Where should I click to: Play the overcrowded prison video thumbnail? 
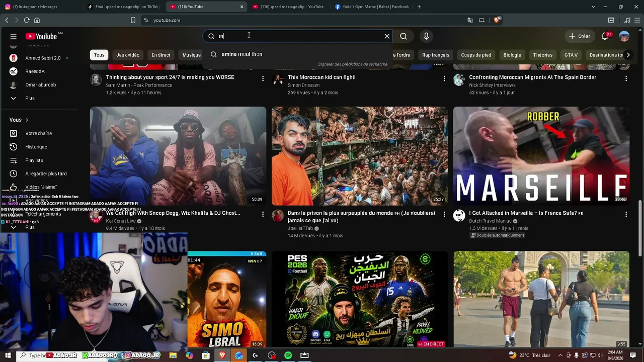pyautogui.click(x=360, y=156)
